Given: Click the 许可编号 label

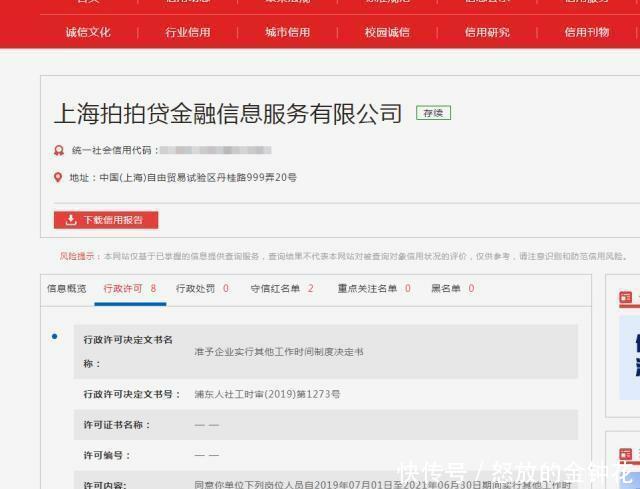Looking at the screenshot, I should [x=107, y=456].
